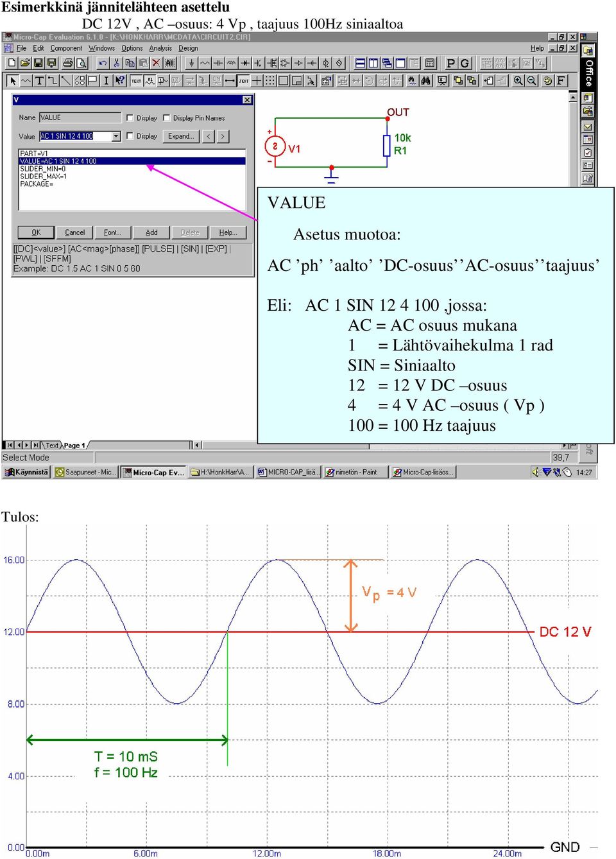Viewport: 616px width, 859px height.
Task: Select the ground component icon
Action: 191,63
